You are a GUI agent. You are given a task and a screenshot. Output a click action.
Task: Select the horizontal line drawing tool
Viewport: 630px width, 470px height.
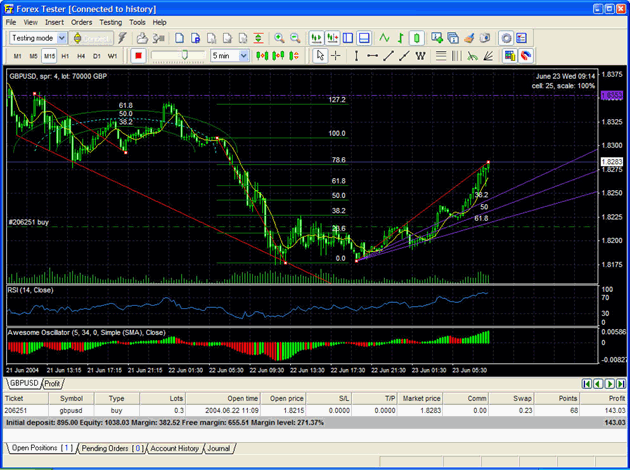click(373, 56)
